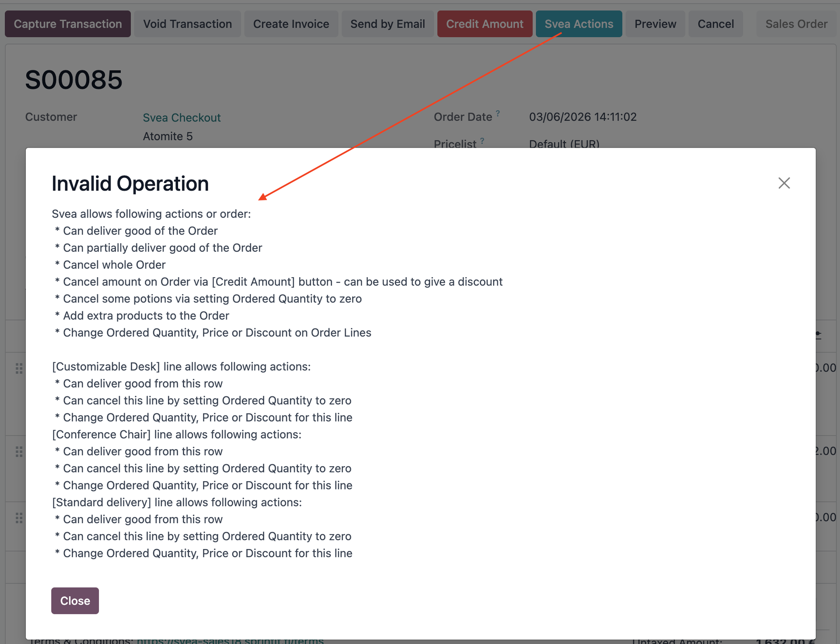The width and height of the screenshot is (840, 644).
Task: Click the Capture Transaction button
Action: (68, 24)
